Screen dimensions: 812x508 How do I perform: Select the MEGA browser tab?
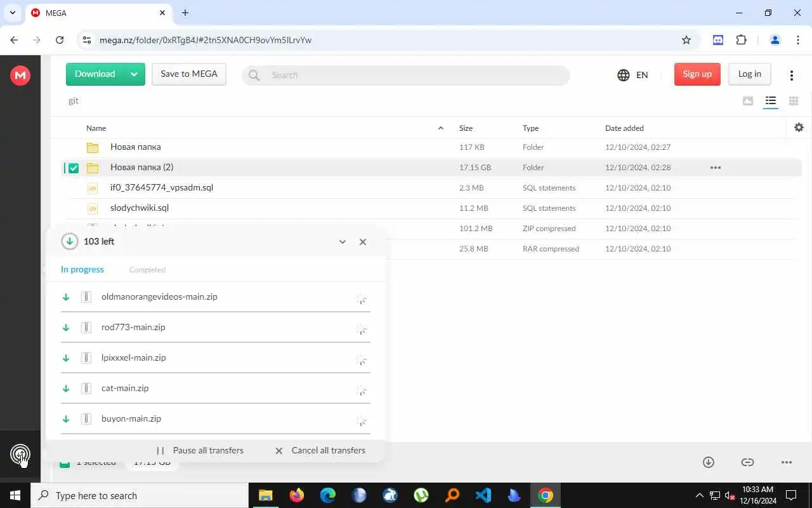click(x=98, y=13)
